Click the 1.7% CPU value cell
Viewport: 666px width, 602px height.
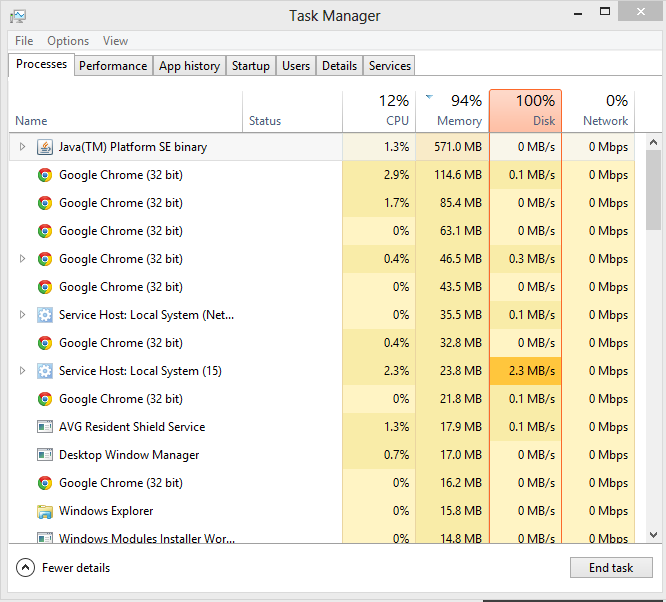(379, 203)
